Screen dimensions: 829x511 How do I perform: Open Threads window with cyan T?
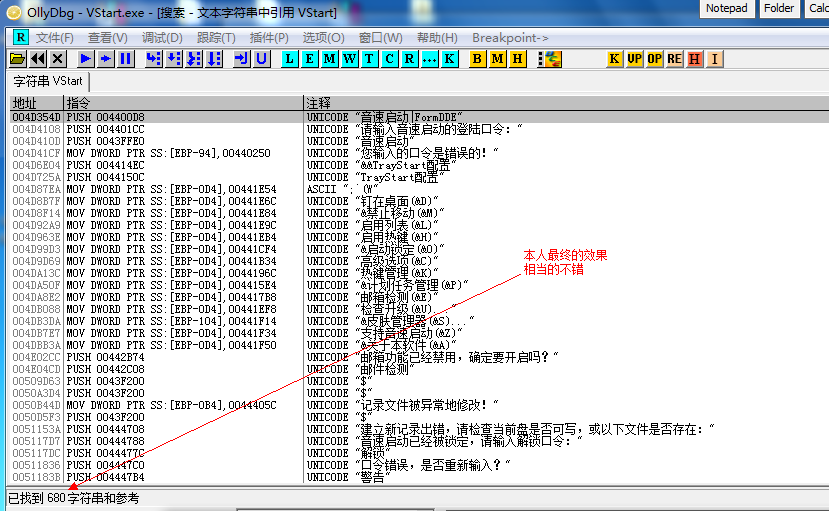pyautogui.click(x=369, y=59)
